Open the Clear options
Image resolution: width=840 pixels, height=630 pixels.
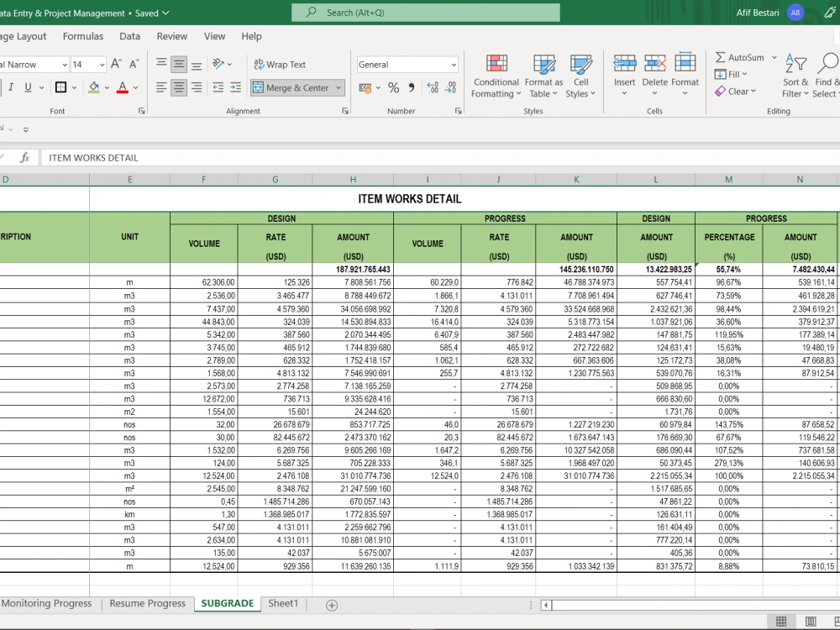coord(736,92)
